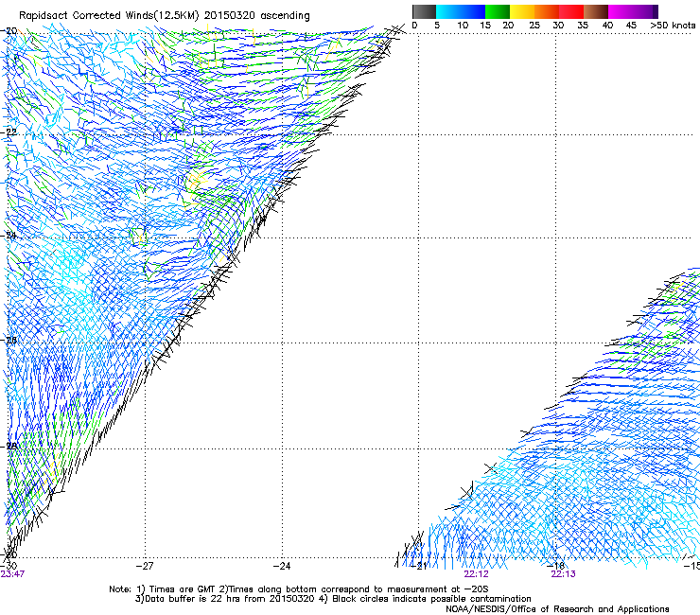This screenshot has width=700, height=615.
Task: Click the -22 latitude axis label
Action: [9, 132]
